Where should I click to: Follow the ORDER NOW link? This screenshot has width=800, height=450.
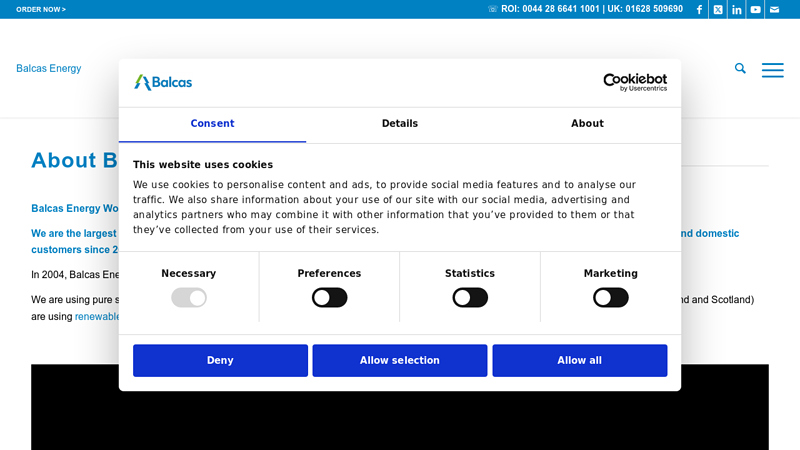click(41, 9)
